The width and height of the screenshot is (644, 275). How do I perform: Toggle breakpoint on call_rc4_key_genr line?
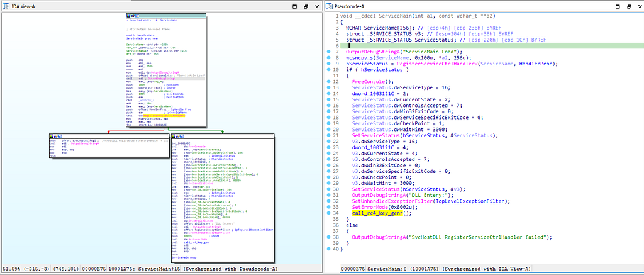[x=330, y=213]
